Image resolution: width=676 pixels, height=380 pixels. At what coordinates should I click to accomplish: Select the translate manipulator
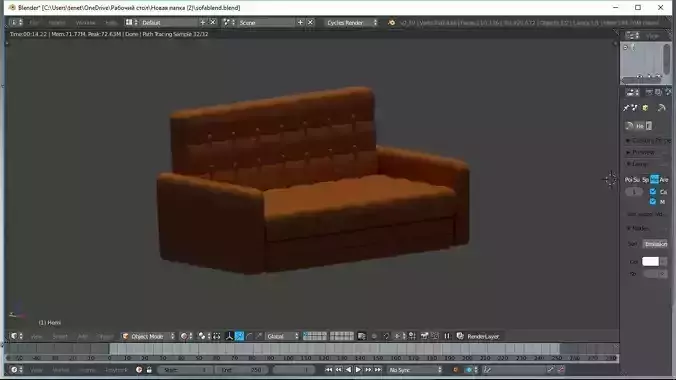tap(239, 336)
